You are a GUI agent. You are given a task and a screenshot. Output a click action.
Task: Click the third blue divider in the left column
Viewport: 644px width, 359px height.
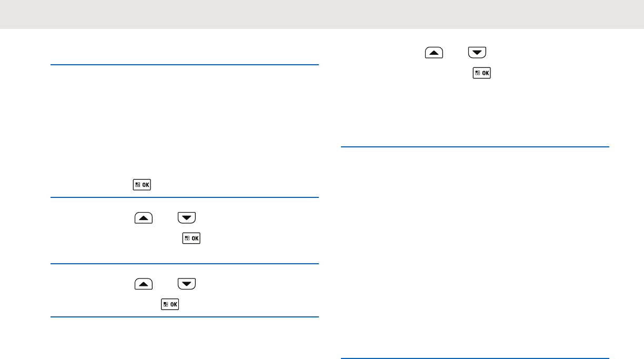point(185,264)
